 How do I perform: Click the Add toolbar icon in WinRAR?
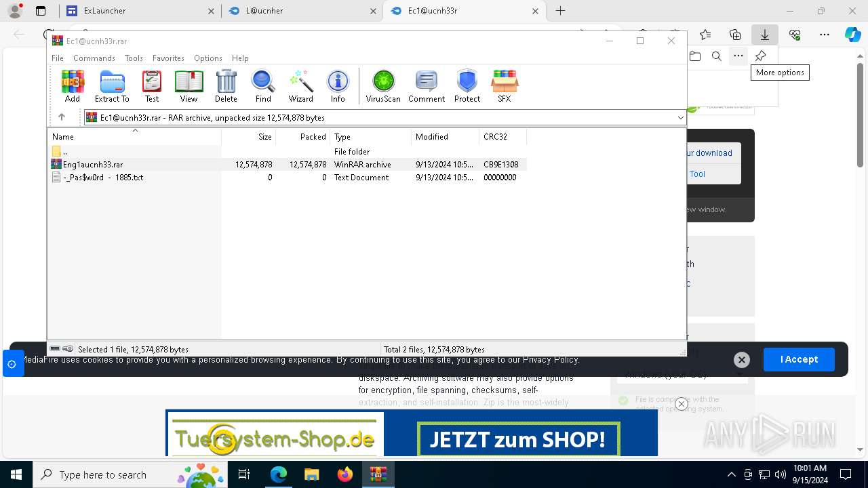[73, 86]
